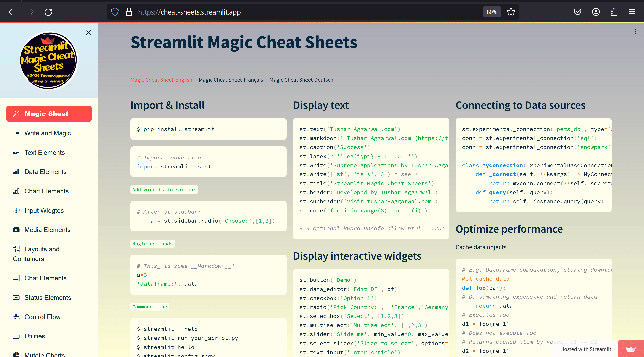This screenshot has width=644, height=357.
Task: Open the extensions puzzle icon
Action: coord(614,12)
